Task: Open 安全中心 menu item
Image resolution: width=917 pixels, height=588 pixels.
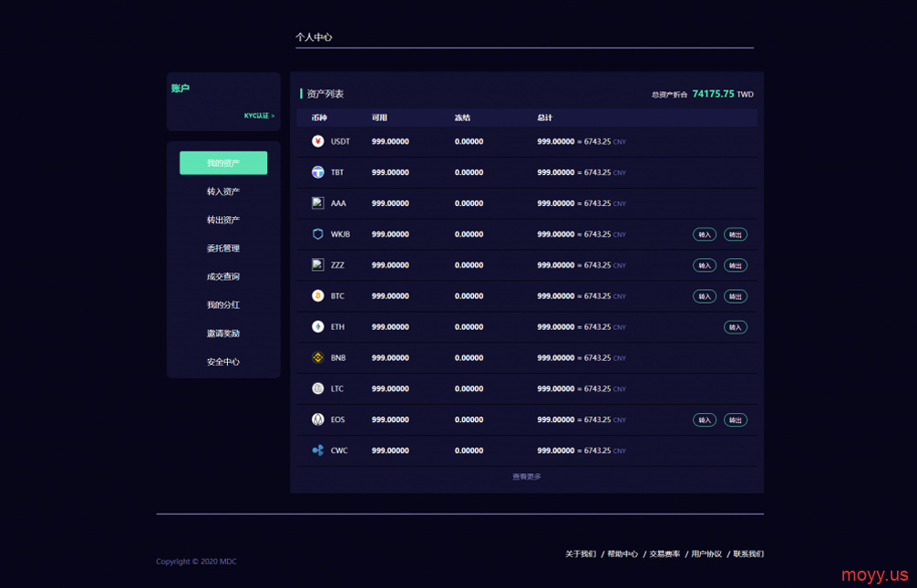Action: pyautogui.click(x=223, y=362)
